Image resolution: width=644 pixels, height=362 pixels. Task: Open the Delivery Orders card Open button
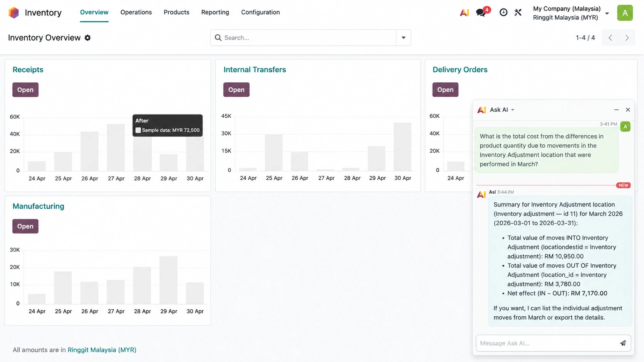pyautogui.click(x=445, y=90)
